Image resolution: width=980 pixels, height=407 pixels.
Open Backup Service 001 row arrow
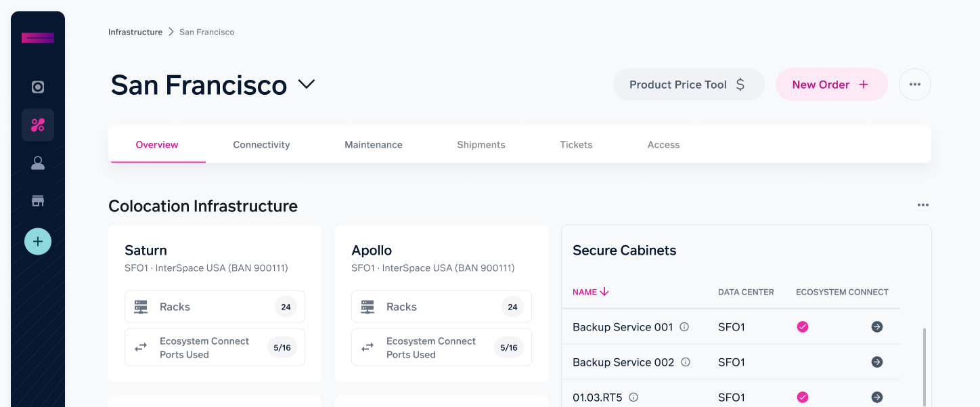pyautogui.click(x=877, y=327)
